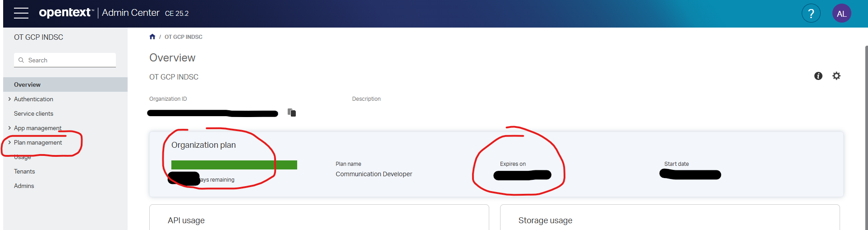Viewport: 868px width, 230px height.
Task: Click the OT GCP INDSC sidebar title
Action: click(x=38, y=37)
